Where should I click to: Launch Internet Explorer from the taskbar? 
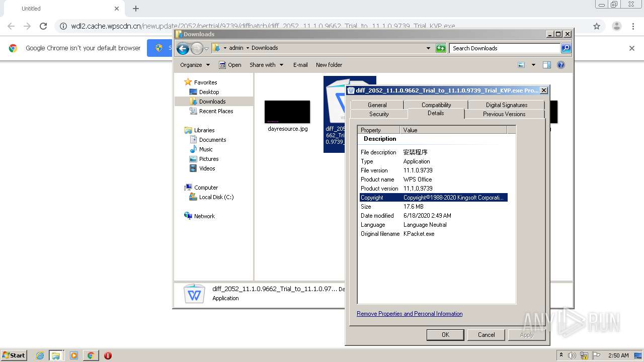click(x=40, y=355)
